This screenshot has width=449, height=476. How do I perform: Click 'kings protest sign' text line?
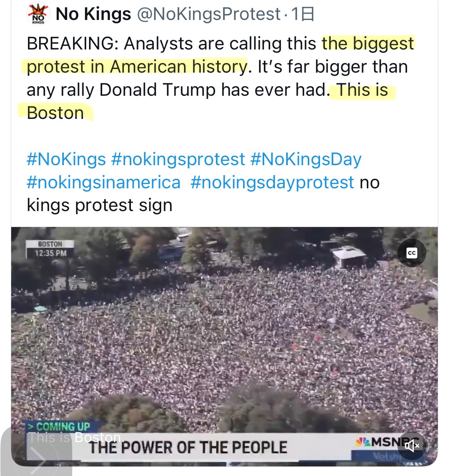(99, 205)
